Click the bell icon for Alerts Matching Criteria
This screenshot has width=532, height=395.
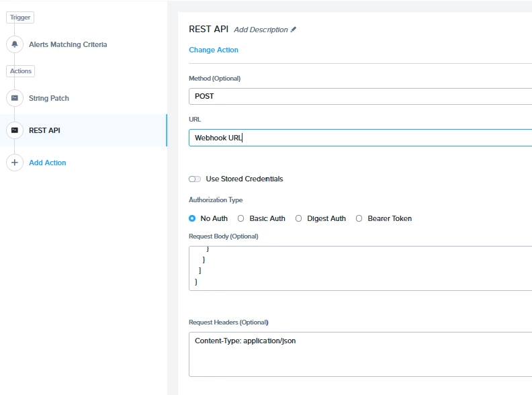[x=15, y=44]
